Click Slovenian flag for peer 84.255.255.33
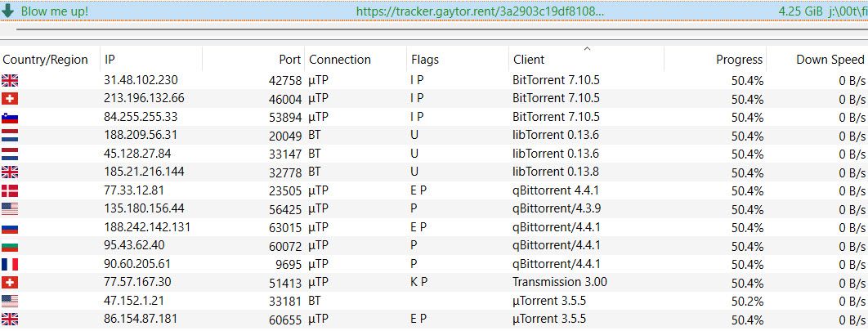 coord(10,117)
